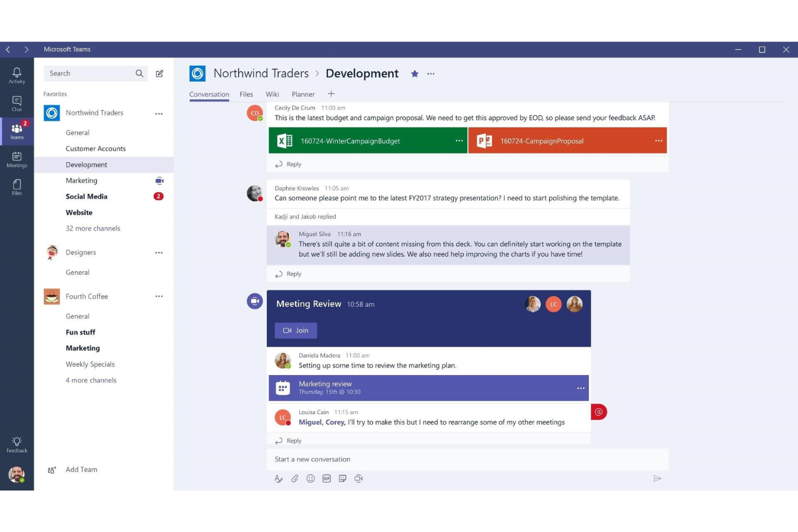Toggle favorite star for Development channel
This screenshot has width=798, height=532.
pos(415,74)
